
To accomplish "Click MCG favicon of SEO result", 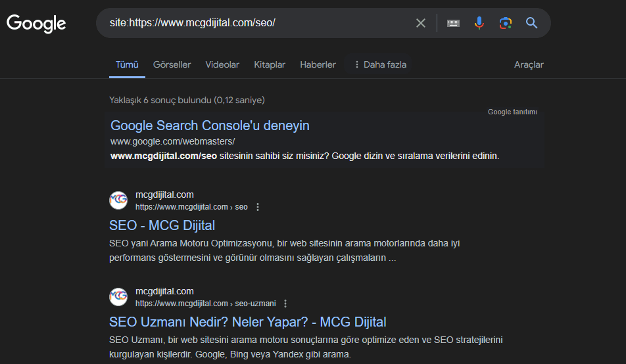I will pyautogui.click(x=118, y=200).
